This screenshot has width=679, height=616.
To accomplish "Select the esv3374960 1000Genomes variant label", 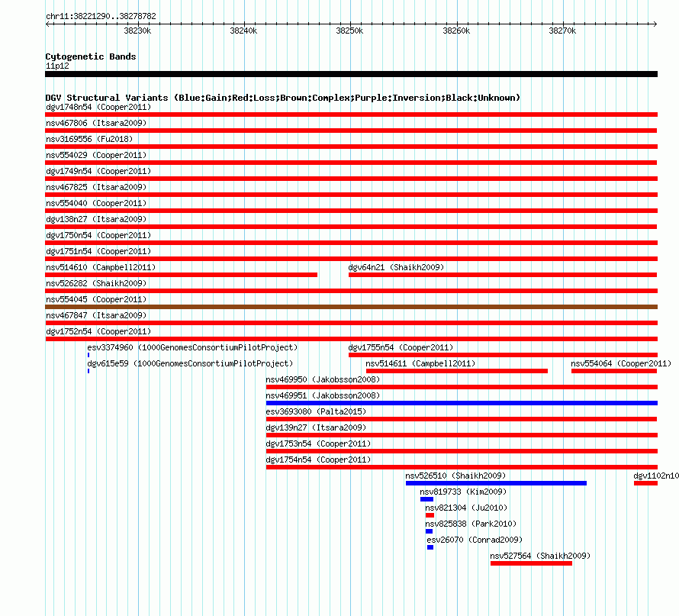I will [x=192, y=347].
